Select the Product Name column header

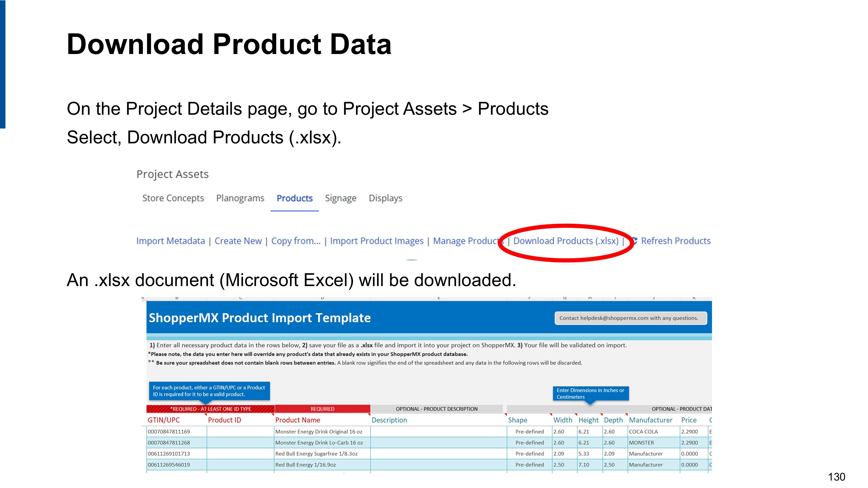pos(298,420)
